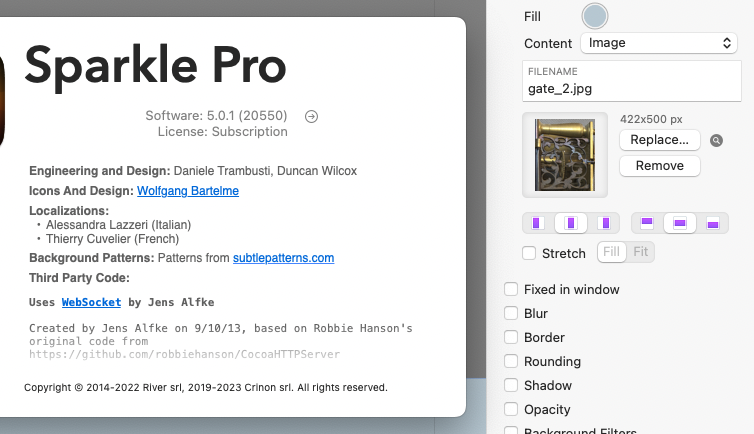Screen dimensions: 754x434
Task: Toggle the Opacity checkbox
Action: point(511,409)
